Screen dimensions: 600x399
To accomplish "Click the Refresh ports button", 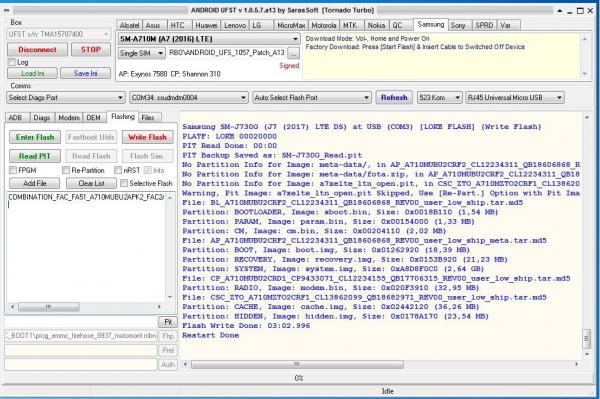I will click(x=394, y=98).
